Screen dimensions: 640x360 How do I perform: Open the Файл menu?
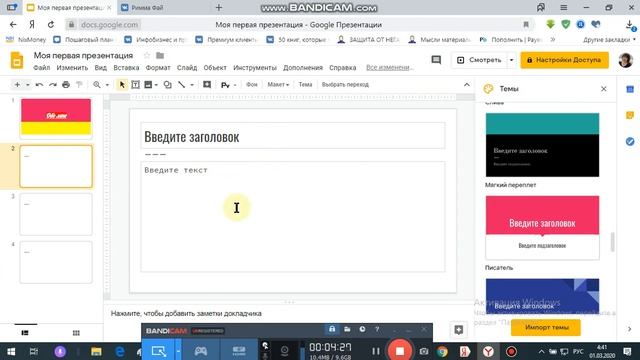coord(42,68)
